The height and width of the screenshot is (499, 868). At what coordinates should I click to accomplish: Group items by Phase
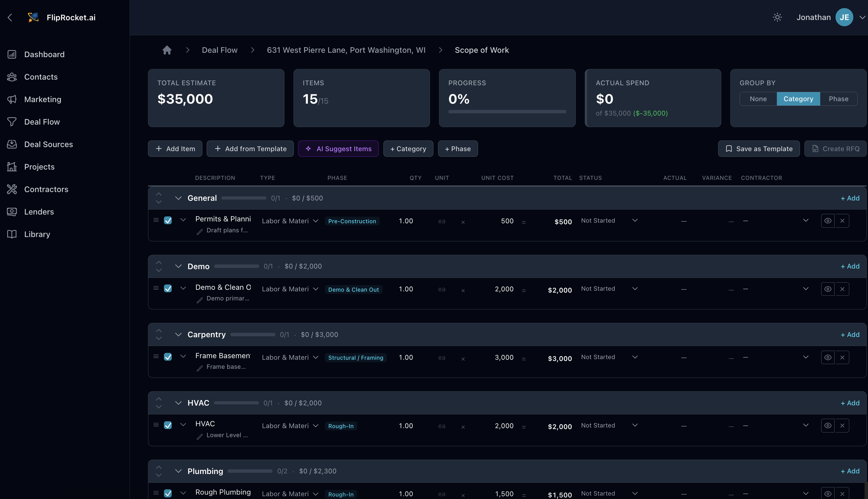pyautogui.click(x=838, y=99)
